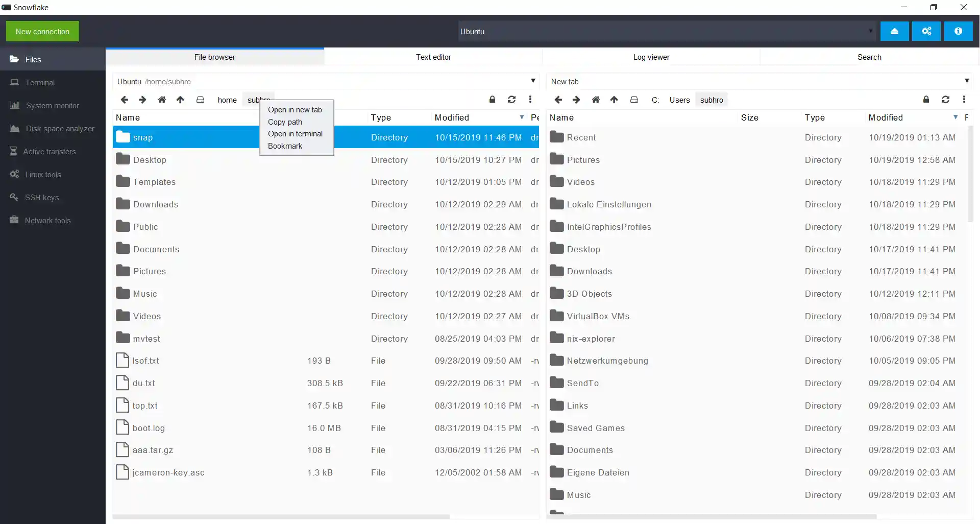The height and width of the screenshot is (524, 980).
Task: Open settings with the gears icon
Action: click(x=926, y=31)
